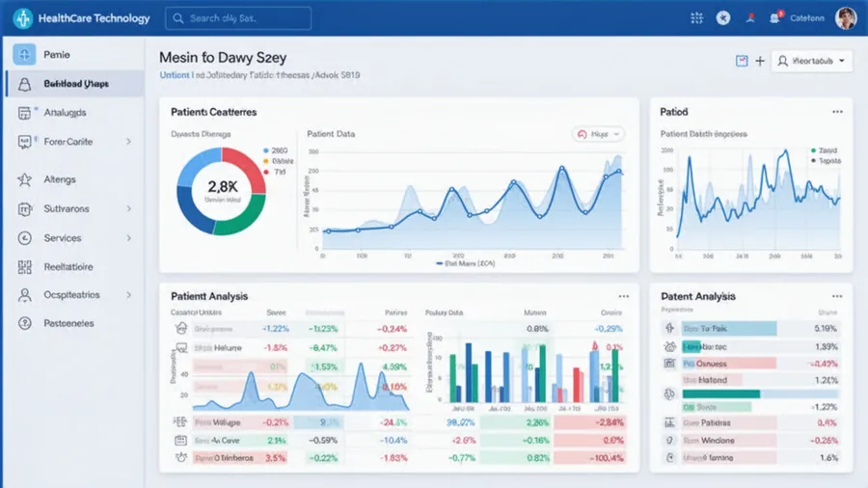
Task: Expand the Suthrarons chevron
Action: 128,208
